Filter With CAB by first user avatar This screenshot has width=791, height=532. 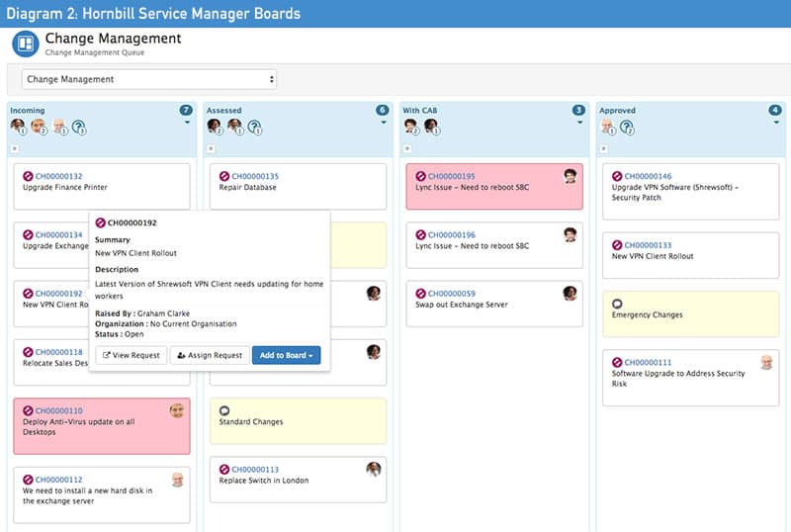tap(411, 127)
